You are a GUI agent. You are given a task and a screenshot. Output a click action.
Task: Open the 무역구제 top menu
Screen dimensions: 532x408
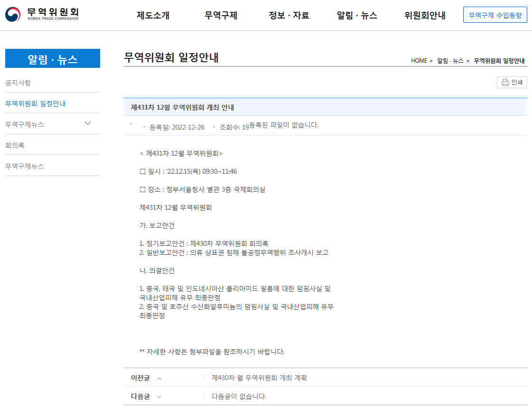[x=221, y=15]
